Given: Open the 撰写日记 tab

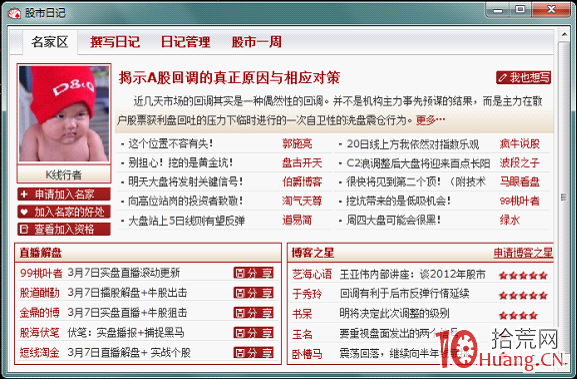Looking at the screenshot, I should pyautogui.click(x=115, y=42).
